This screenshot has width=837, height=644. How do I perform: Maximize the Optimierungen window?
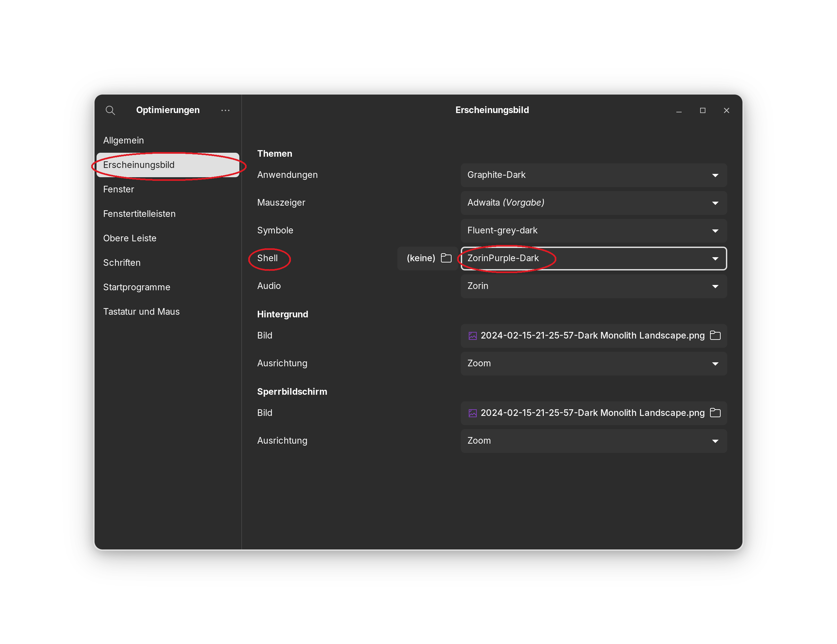pyautogui.click(x=702, y=110)
